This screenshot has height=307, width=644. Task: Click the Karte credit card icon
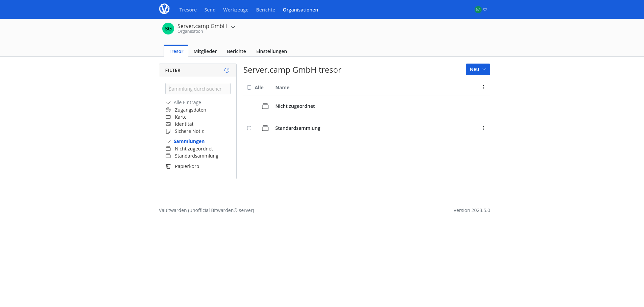(x=168, y=117)
